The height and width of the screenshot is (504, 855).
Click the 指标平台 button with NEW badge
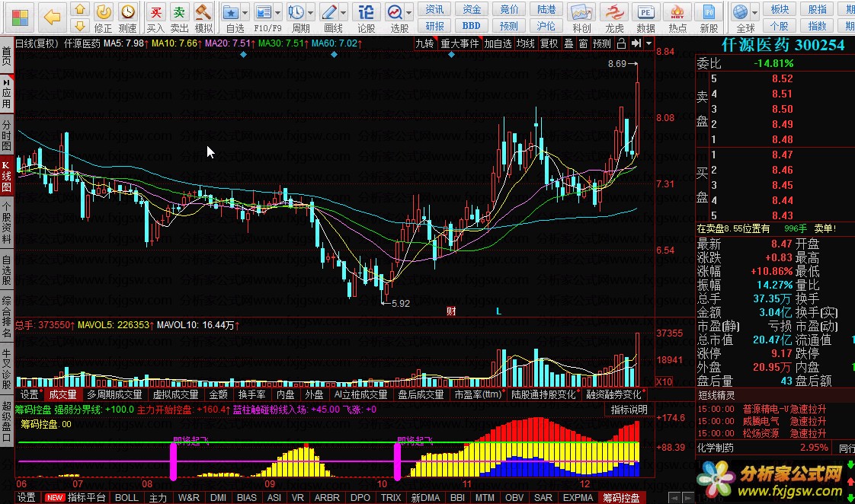(x=75, y=497)
